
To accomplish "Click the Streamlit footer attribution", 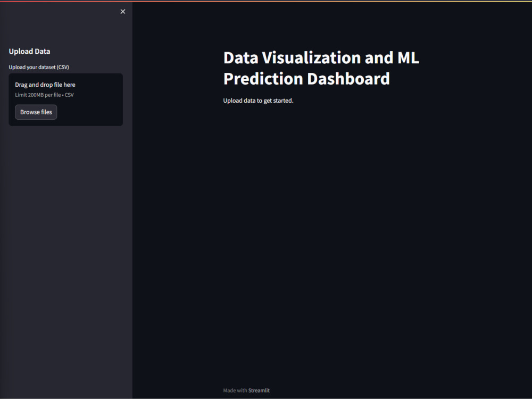I will tap(259, 390).
